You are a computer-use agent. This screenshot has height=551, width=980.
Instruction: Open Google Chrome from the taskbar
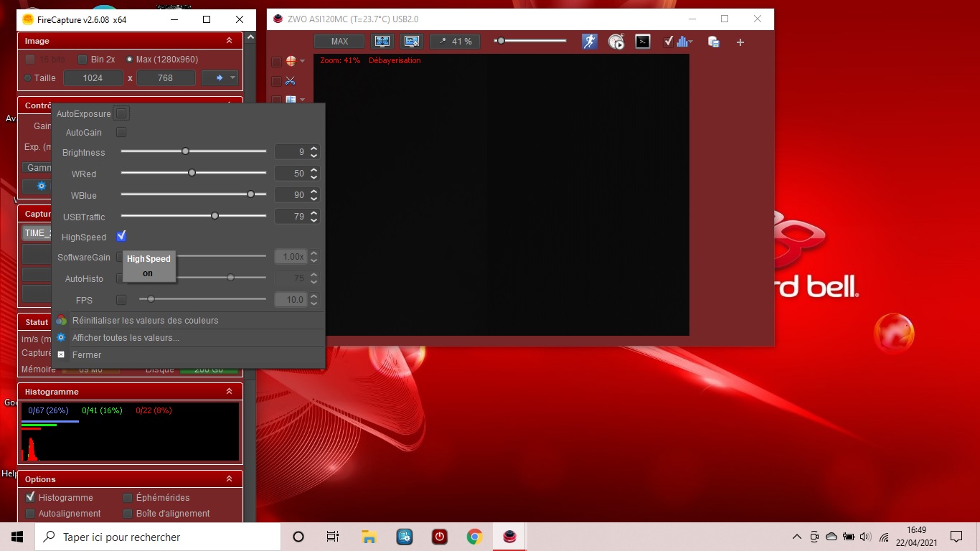pyautogui.click(x=474, y=537)
